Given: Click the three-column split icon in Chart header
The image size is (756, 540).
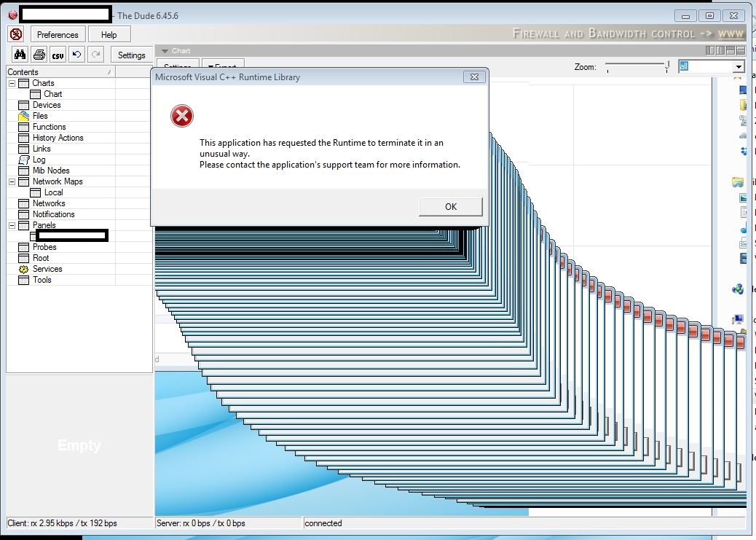Looking at the screenshot, I should [x=720, y=50].
